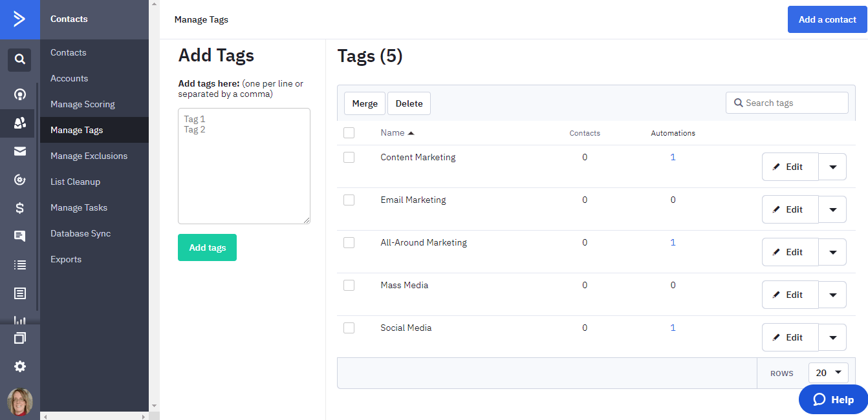Click the green Add tags button
Image resolution: width=868 pixels, height=420 pixels.
[x=207, y=247]
